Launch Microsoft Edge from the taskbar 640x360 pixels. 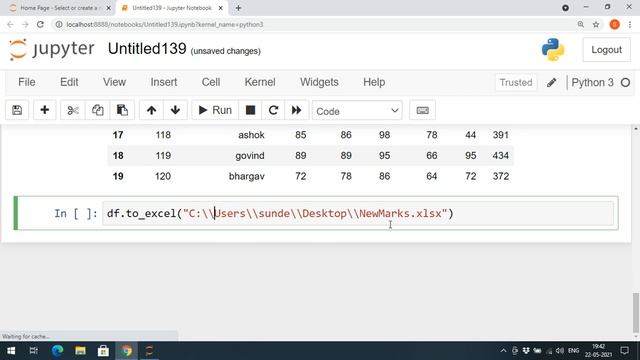57,351
